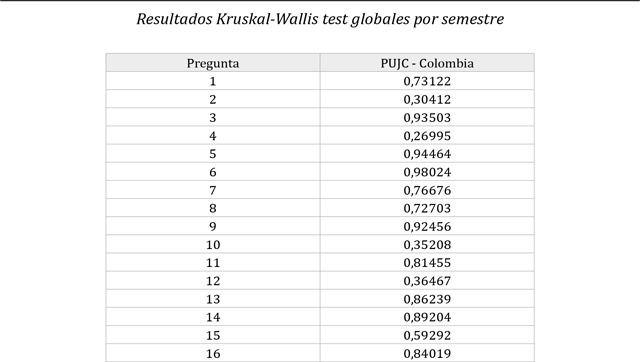Click the cell with value 0,26995
Viewport: 640px width, 362px height.
[x=427, y=135]
